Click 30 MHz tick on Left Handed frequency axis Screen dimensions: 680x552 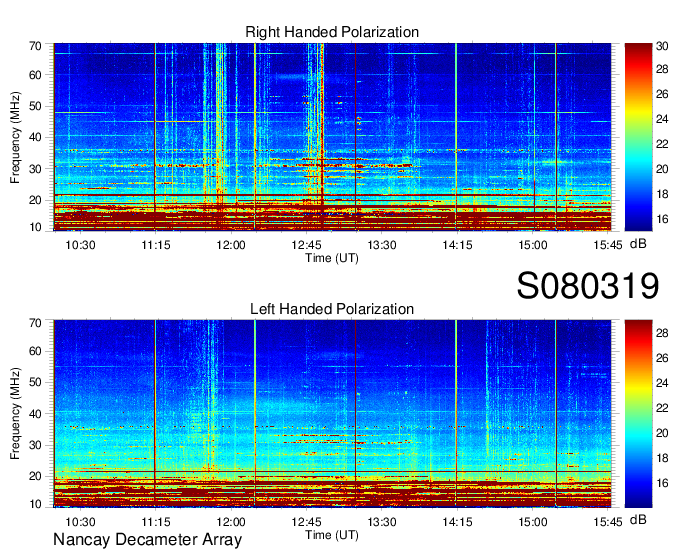pyautogui.click(x=35, y=445)
